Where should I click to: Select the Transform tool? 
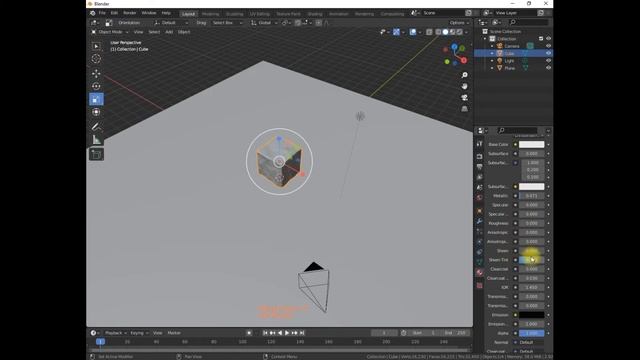[96, 112]
